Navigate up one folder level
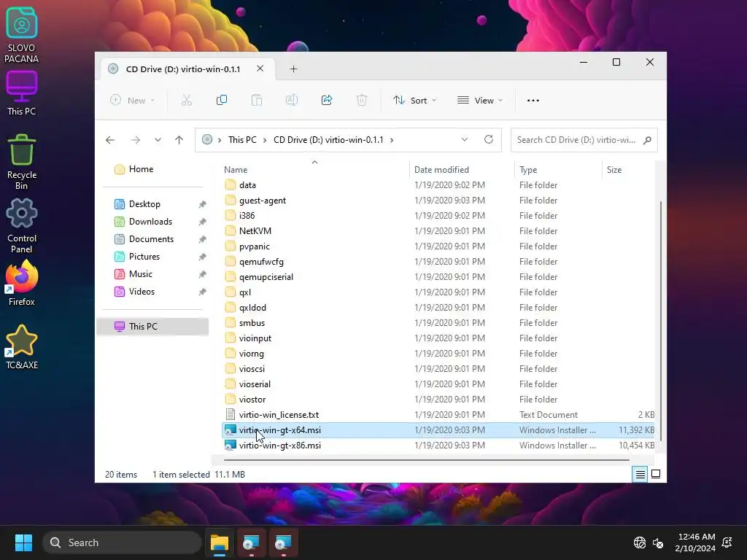 tap(179, 140)
